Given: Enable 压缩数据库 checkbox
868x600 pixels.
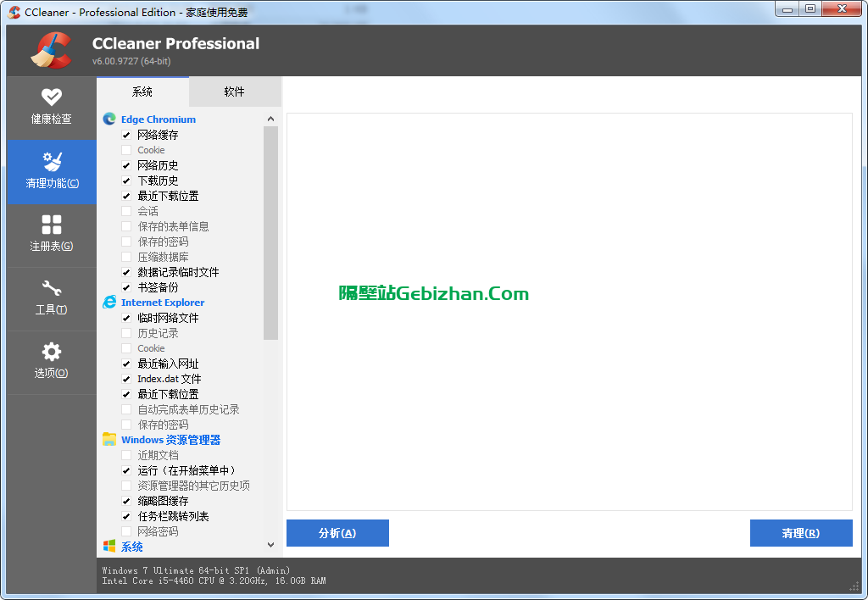Looking at the screenshot, I should pos(126,257).
